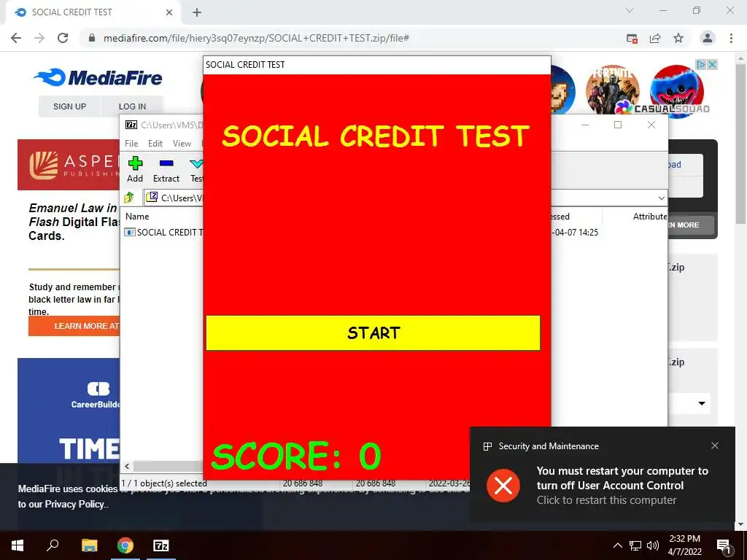Click the AdChoices icon on the banner ad
Screen dimensions: 747x560
click(701, 64)
